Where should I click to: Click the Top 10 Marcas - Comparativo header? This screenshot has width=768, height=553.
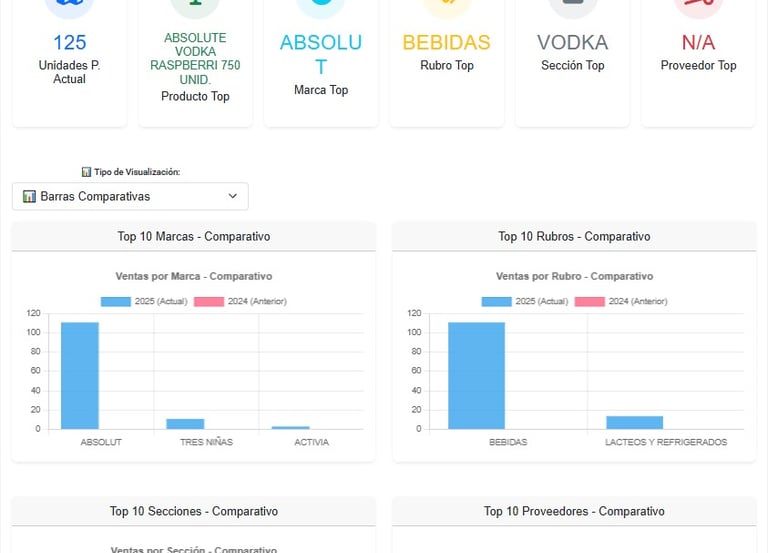point(194,237)
